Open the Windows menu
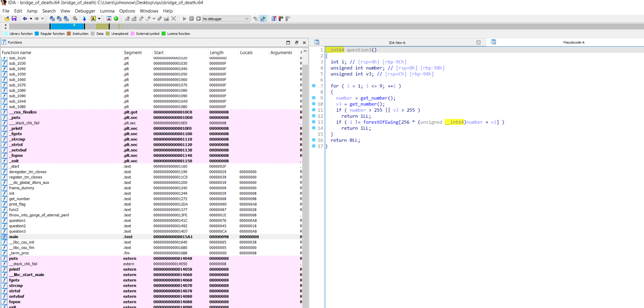Image resolution: width=644 pixels, height=308 pixels. coord(149,11)
